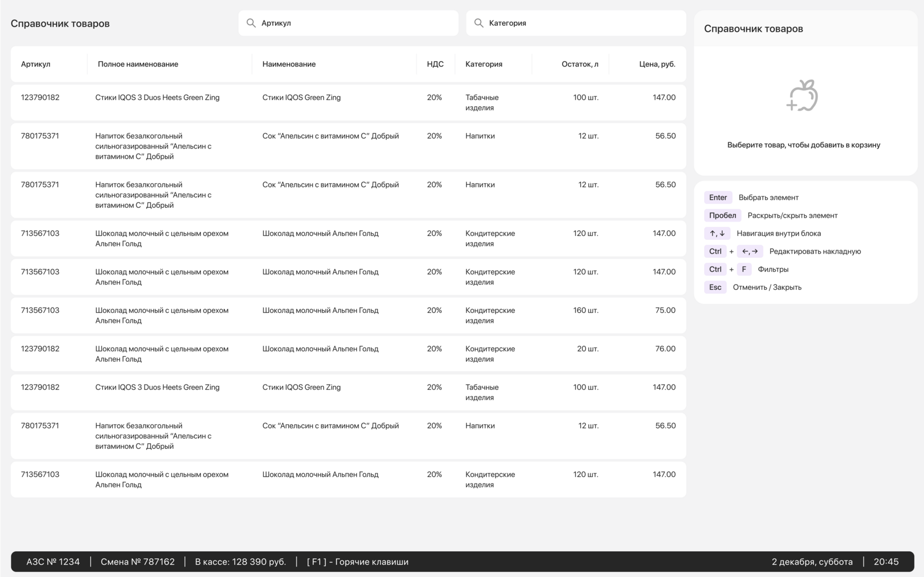Click the magnifier icon in Артикул search
Viewport: 924px width, 577px height.
pyautogui.click(x=251, y=23)
